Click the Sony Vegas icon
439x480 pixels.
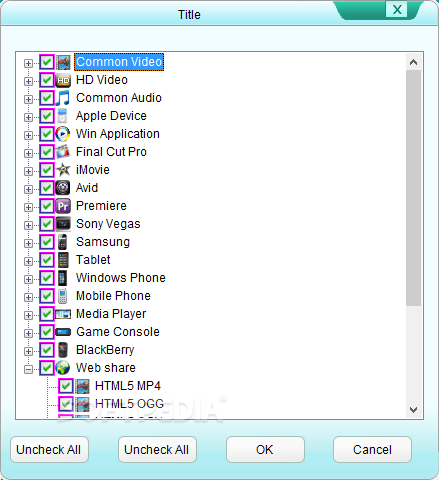coord(63,224)
